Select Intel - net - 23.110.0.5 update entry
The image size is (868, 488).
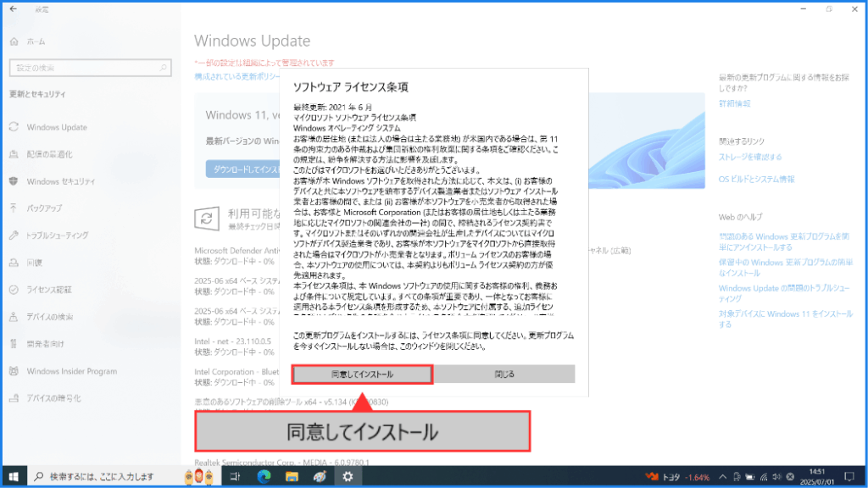click(234, 347)
